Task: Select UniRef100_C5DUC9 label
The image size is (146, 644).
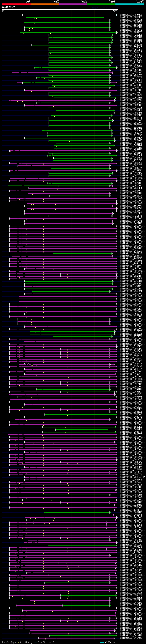Action: tap(131, 156)
